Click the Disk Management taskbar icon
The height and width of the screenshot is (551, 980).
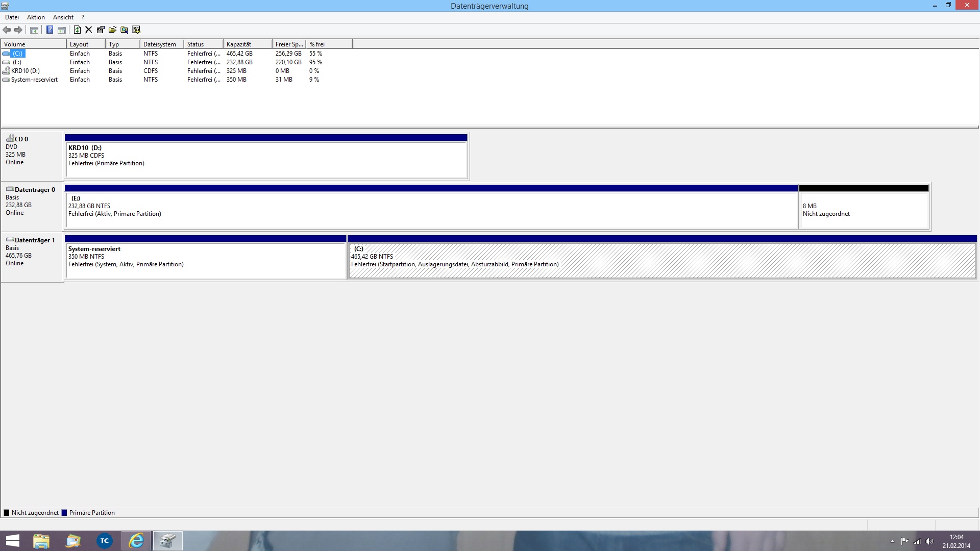click(168, 541)
